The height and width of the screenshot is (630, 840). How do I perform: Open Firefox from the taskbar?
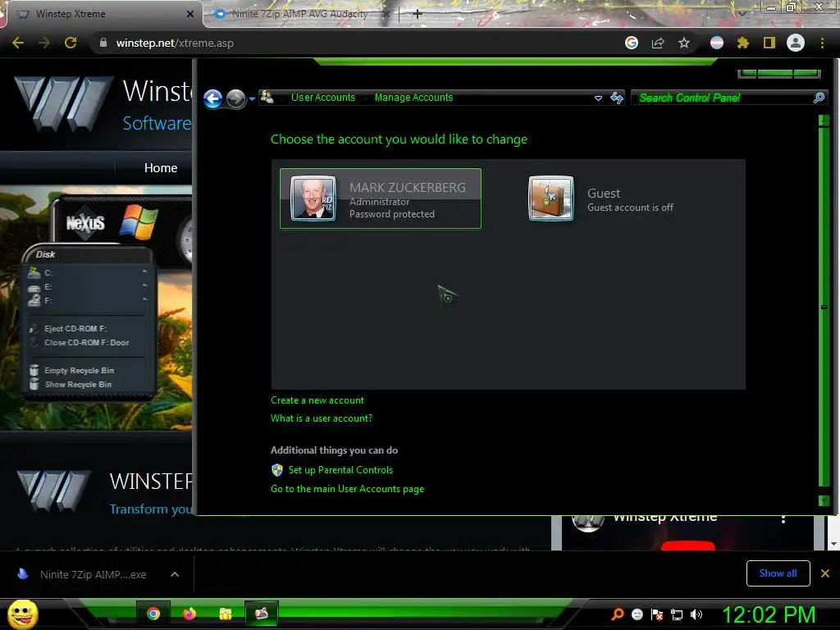pos(189,614)
